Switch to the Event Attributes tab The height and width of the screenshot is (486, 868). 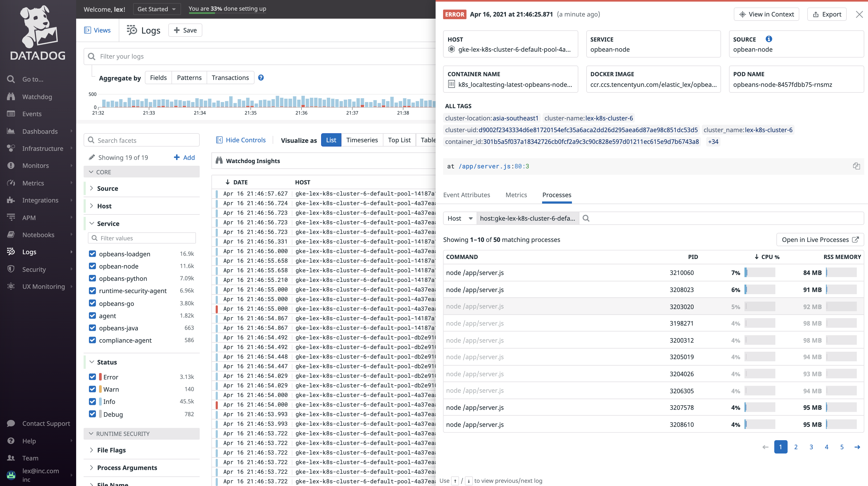pyautogui.click(x=467, y=195)
